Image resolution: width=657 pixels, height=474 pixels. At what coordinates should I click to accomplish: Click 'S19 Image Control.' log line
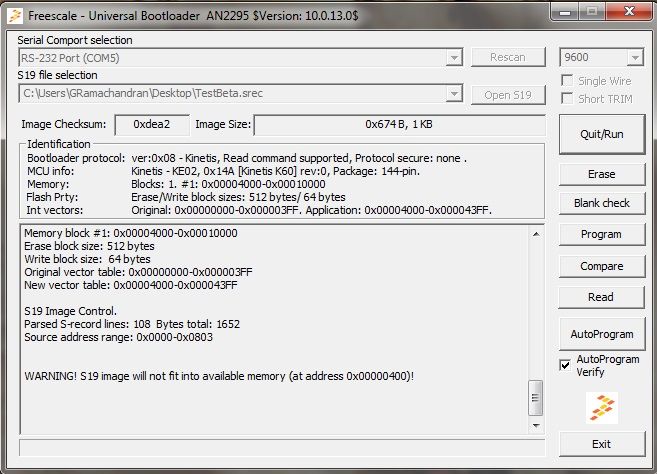[x=70, y=311]
